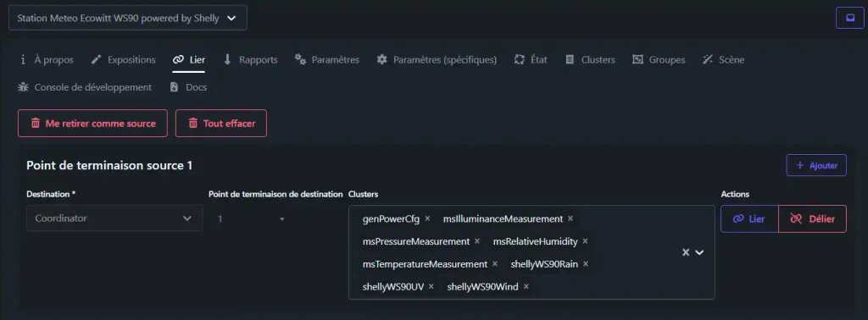Click the group icon beside Groupes
868x320 pixels.
pos(637,59)
